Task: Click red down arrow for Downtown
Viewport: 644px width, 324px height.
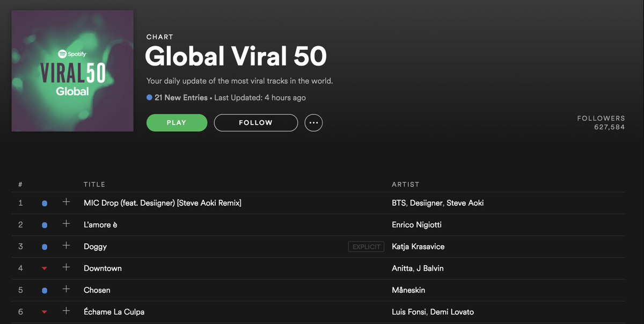Action: (45, 268)
